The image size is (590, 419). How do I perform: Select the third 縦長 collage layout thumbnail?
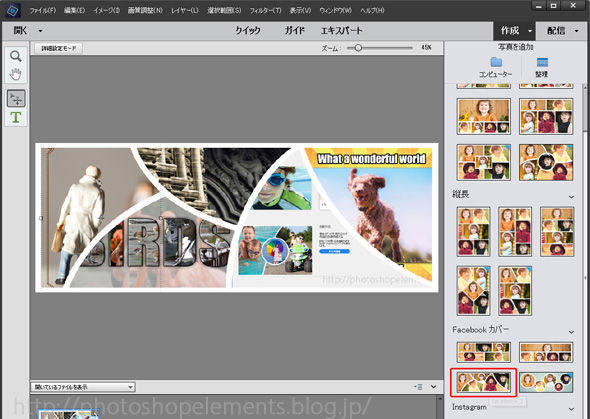coord(557,231)
